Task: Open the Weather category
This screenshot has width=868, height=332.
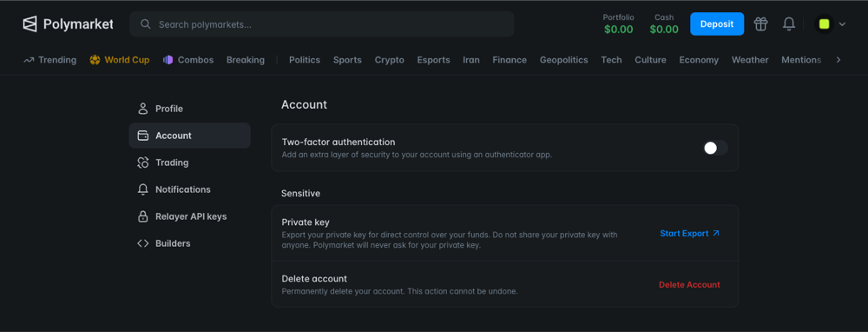Action: pyautogui.click(x=750, y=60)
